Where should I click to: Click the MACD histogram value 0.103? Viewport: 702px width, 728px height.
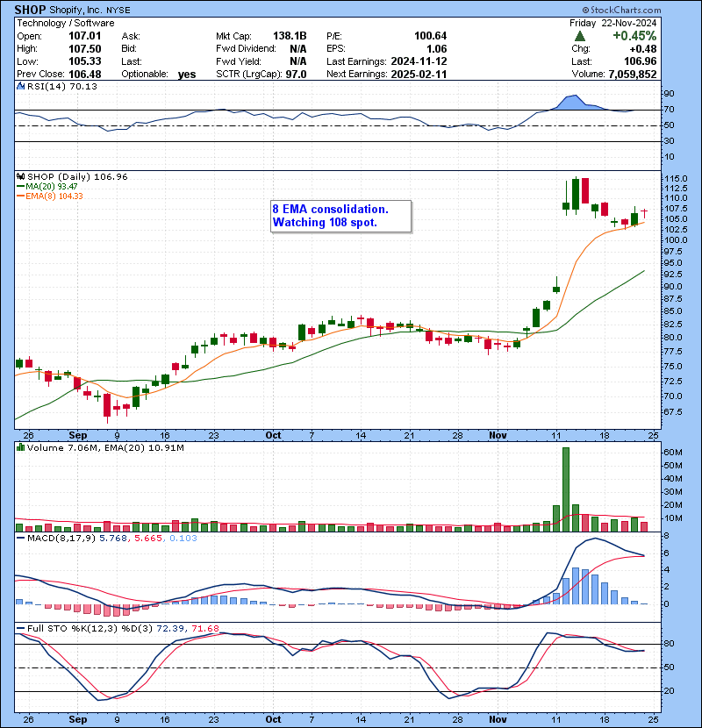183,539
